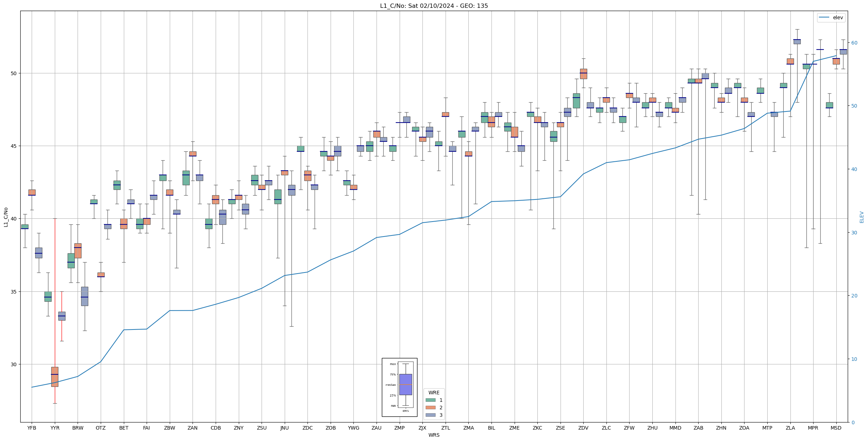Click the ZLA blue-gray box near top
The height and width of the screenshot is (441, 868).
pyautogui.click(x=797, y=42)
